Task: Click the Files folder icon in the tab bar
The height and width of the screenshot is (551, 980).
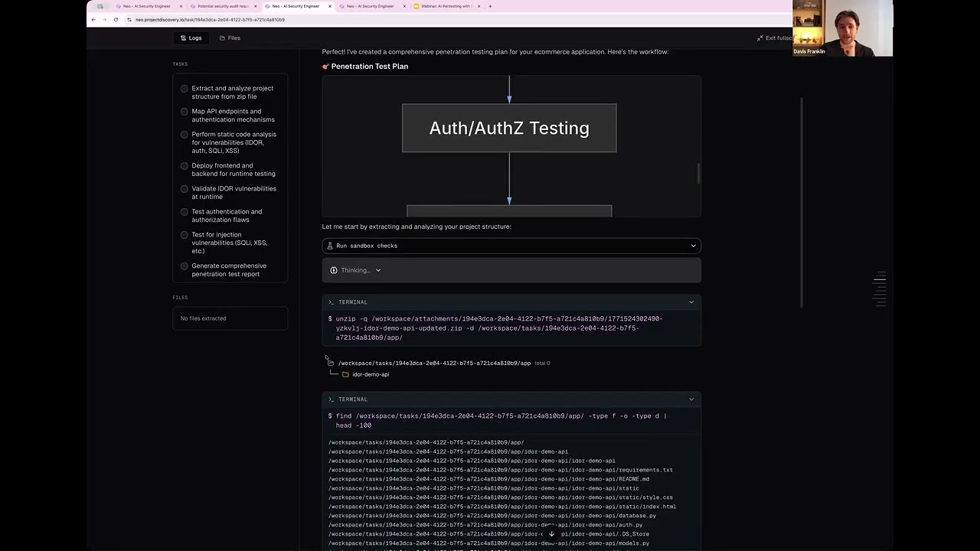Action: pos(222,38)
